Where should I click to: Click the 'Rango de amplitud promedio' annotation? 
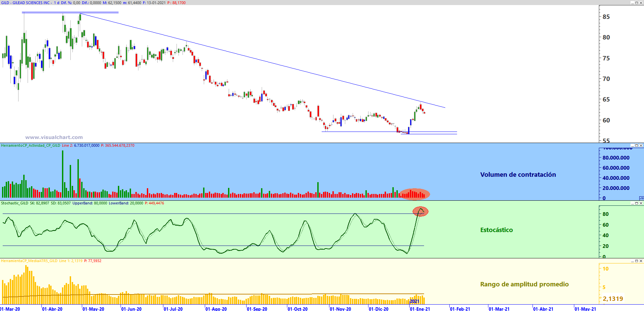524,284
